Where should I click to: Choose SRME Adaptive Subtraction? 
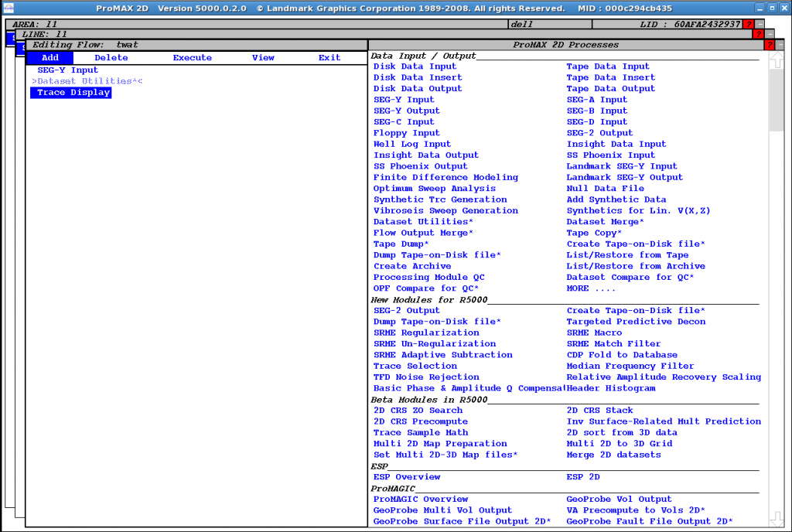(443, 355)
